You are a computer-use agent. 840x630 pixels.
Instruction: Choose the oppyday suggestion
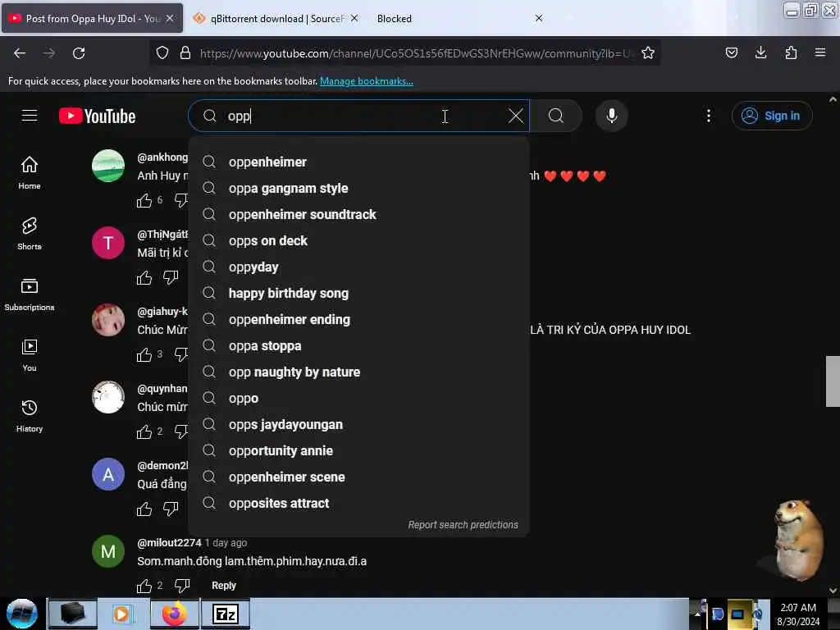pyautogui.click(x=359, y=267)
